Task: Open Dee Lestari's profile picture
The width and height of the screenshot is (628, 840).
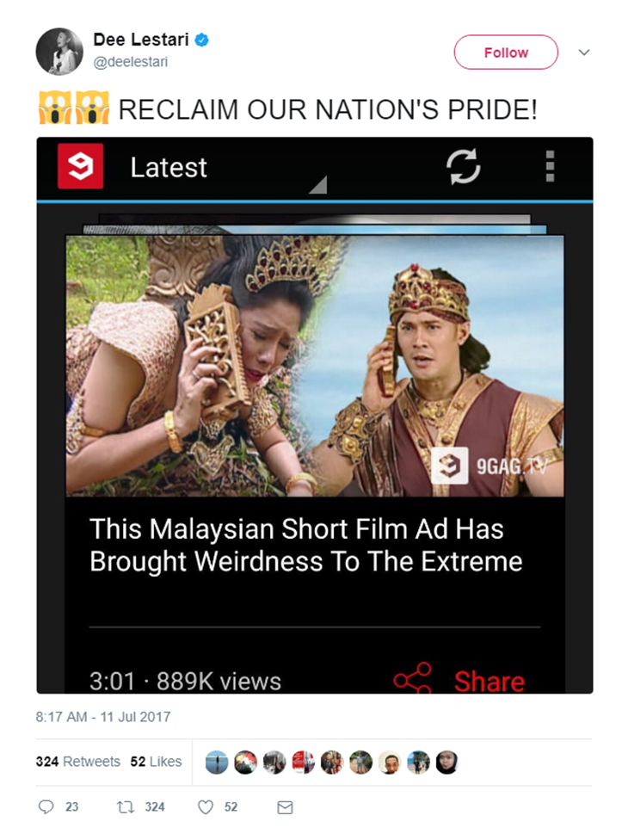Action: click(x=59, y=52)
